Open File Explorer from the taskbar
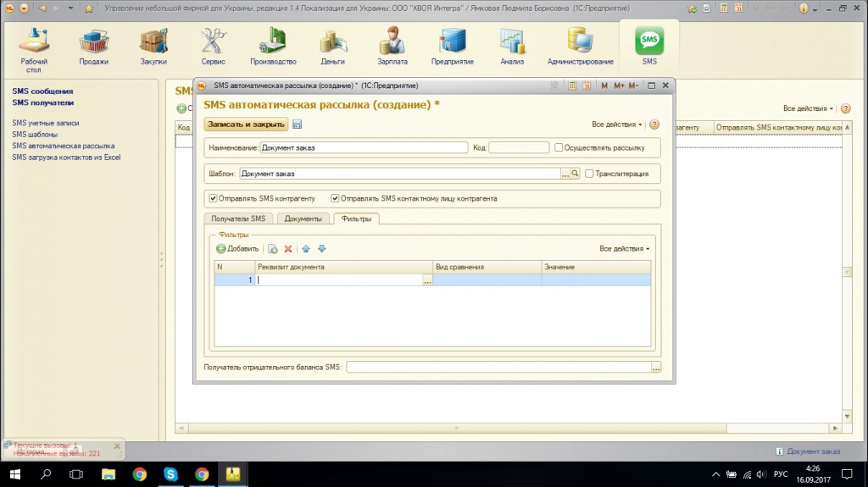 coord(108,474)
